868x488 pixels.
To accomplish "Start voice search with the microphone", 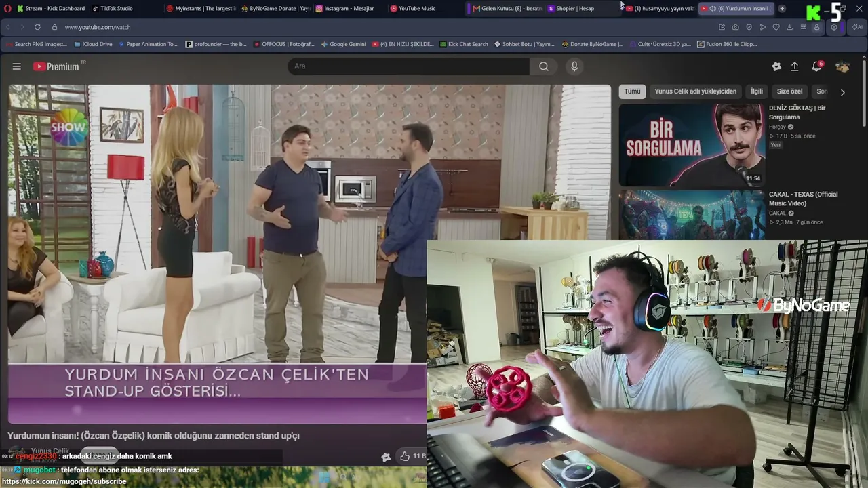I will point(574,66).
